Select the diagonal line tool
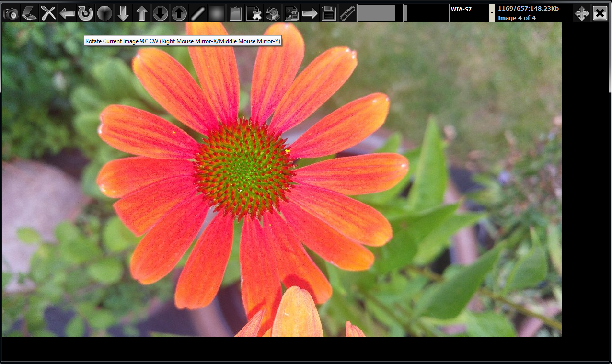This screenshot has height=364, width=612. pyautogui.click(x=198, y=13)
